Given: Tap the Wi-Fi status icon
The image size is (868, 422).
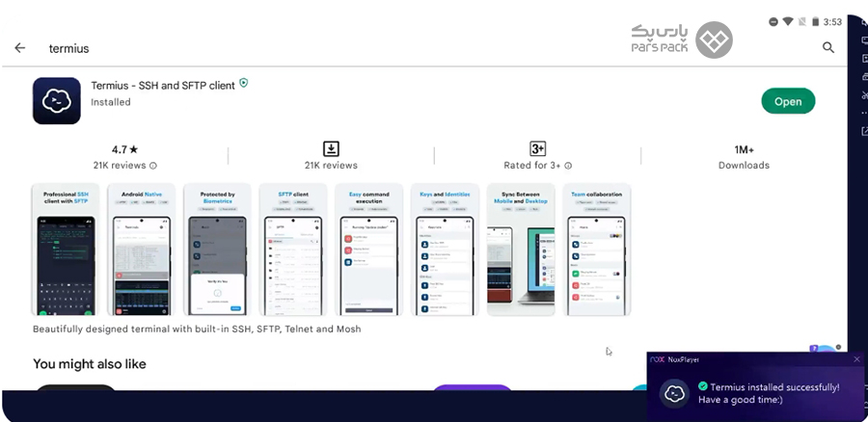Looking at the screenshot, I should tap(788, 21).
